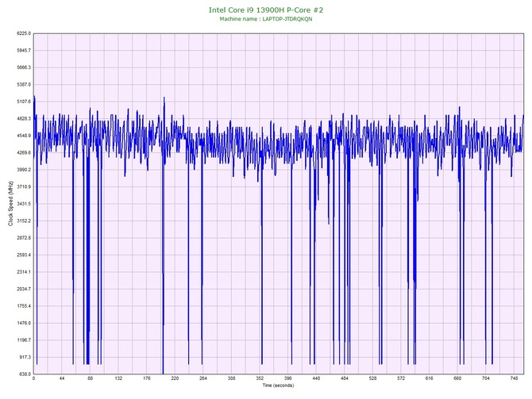The image size is (532, 399).
Task: Click the y-axis value 5666.3
Action: coord(24,67)
